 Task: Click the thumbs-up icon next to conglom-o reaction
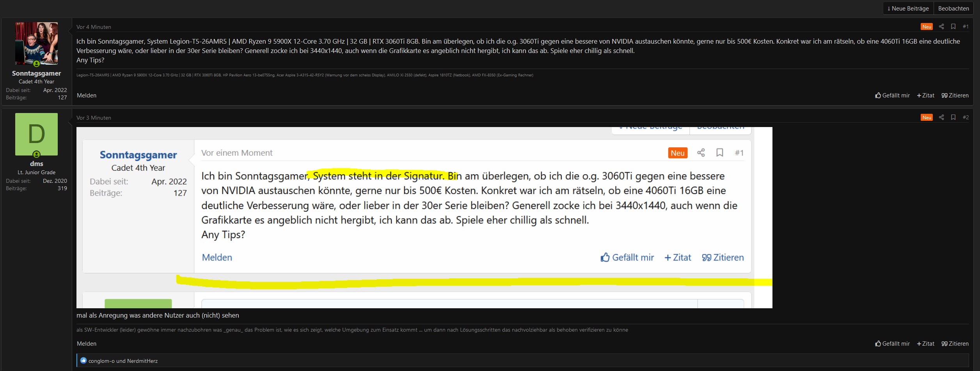click(x=83, y=360)
